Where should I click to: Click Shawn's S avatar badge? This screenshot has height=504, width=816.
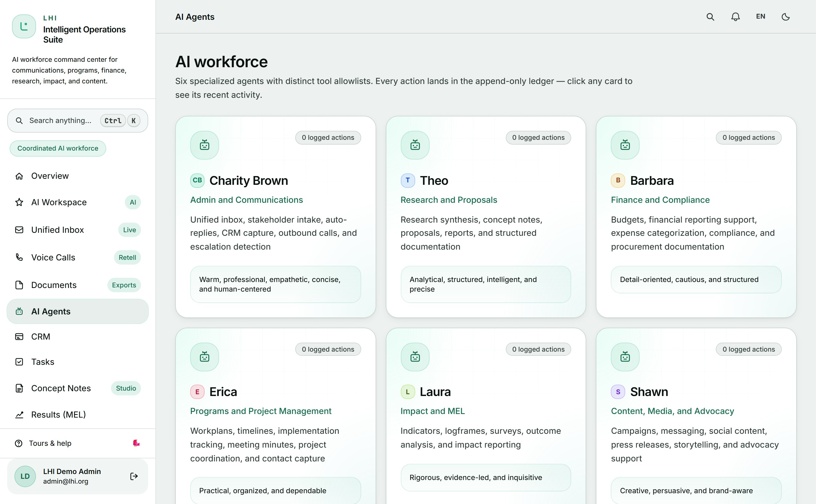click(x=618, y=392)
